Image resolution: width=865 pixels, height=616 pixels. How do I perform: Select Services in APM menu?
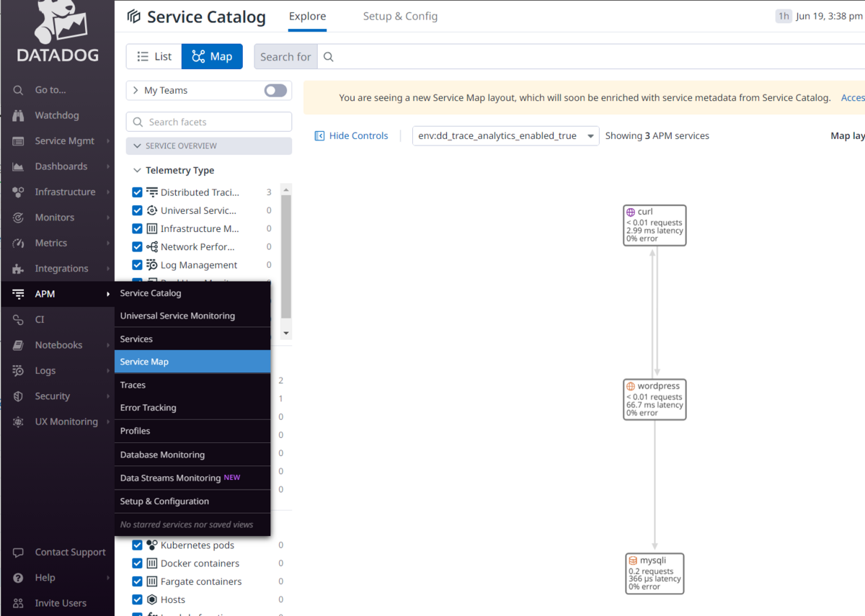click(x=192, y=339)
